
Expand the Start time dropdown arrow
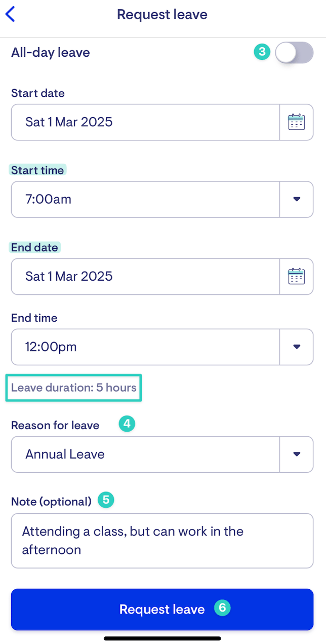297,199
